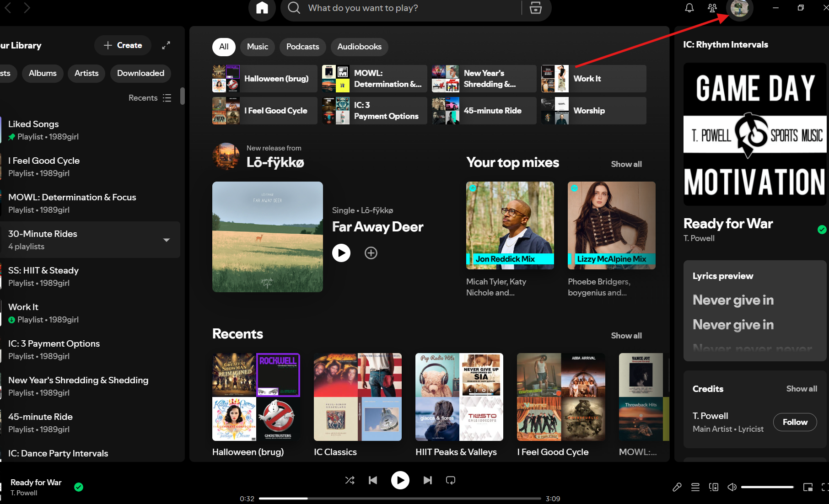Open the Create menu
This screenshot has width=829, height=504.
pyautogui.click(x=123, y=45)
